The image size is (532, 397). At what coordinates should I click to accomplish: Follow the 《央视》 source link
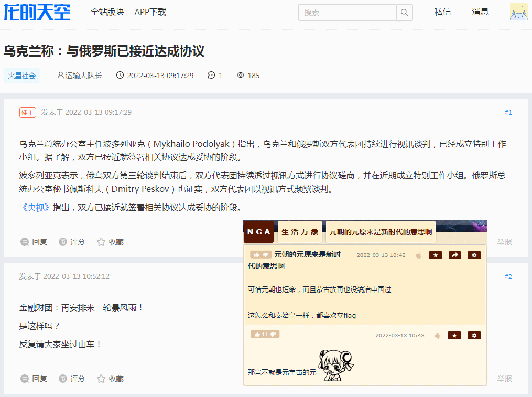pyautogui.click(x=36, y=207)
